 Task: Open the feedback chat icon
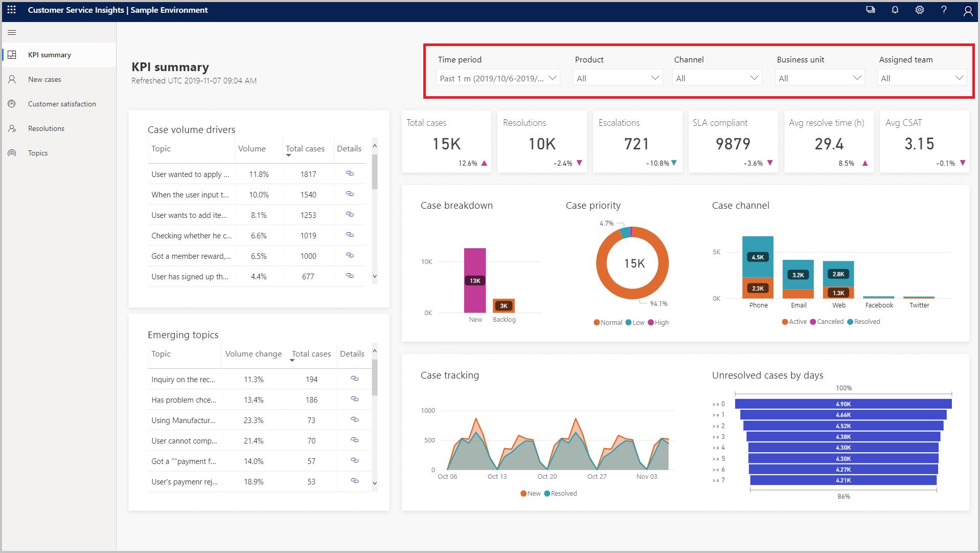coord(871,10)
